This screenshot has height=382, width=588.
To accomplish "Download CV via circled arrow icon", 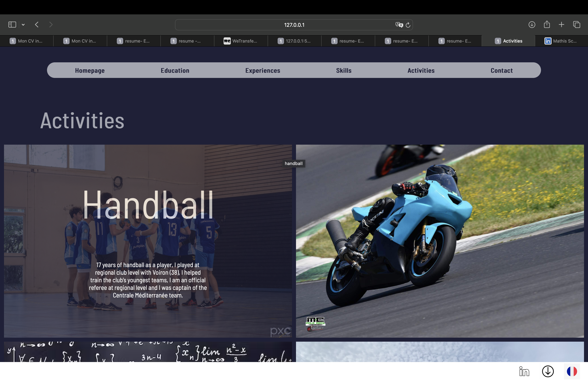I will click(548, 371).
